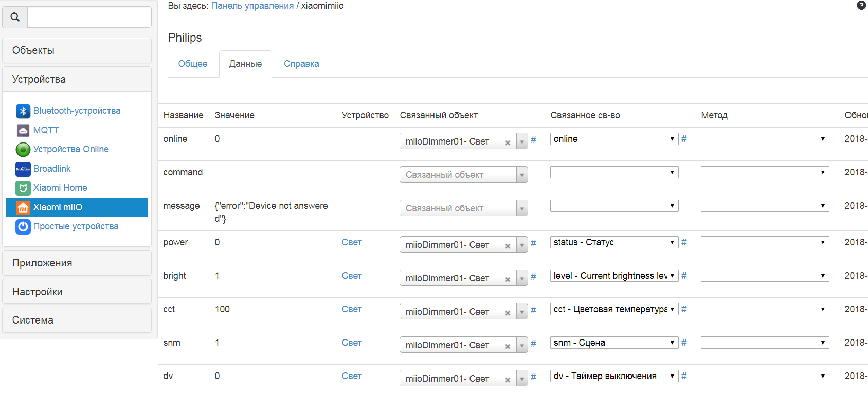Screen dimensions: 868x411
Task: Click the Xiaomi miIO orange house icon
Action: 23,207
